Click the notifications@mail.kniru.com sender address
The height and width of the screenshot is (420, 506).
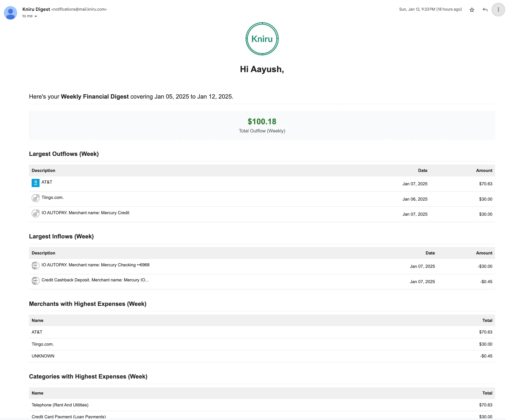(x=79, y=9)
